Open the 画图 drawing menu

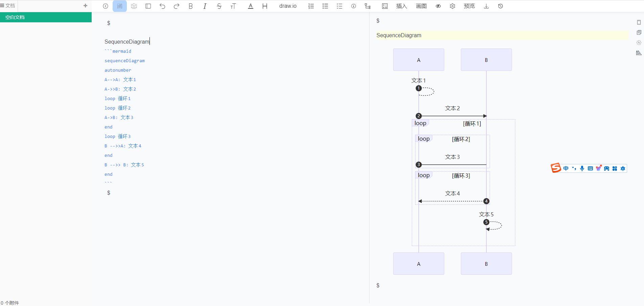coord(421,6)
